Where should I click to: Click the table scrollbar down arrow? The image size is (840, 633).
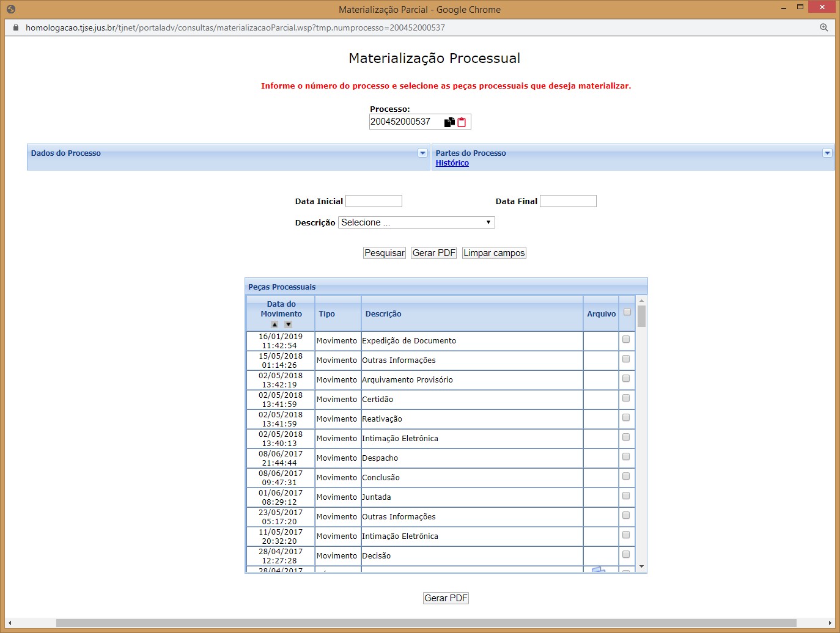[641, 566]
